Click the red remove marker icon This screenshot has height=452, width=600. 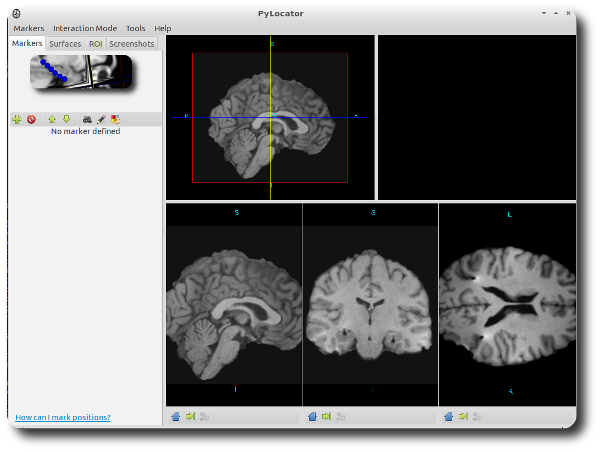coord(31,119)
